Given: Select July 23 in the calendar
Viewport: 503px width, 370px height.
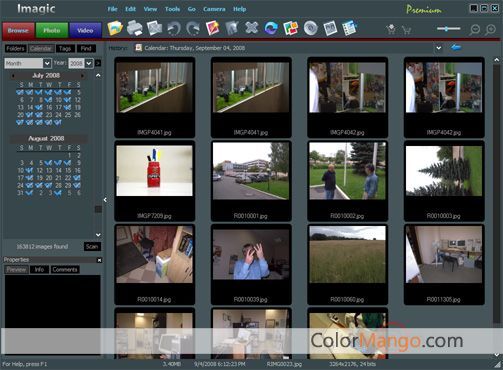Looking at the screenshot, I should (49, 115).
